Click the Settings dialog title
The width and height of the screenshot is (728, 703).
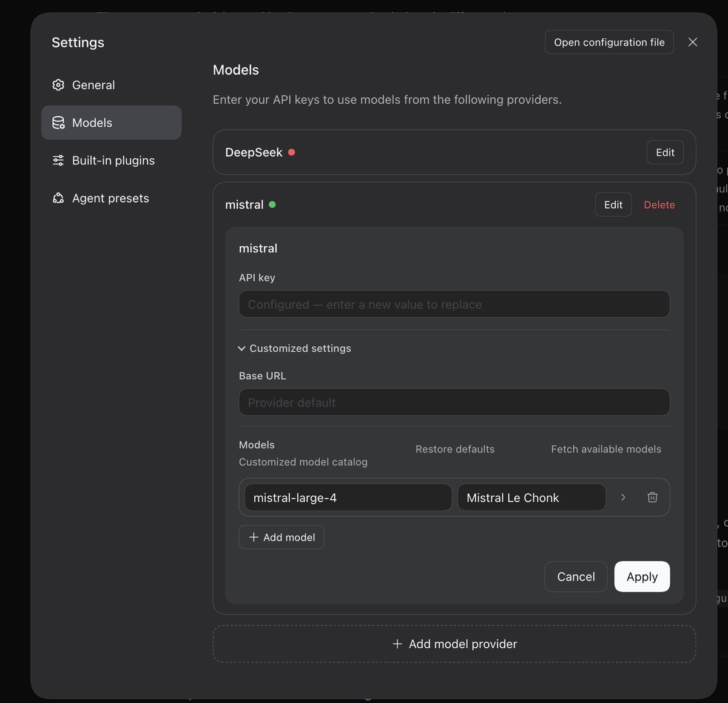(x=78, y=42)
